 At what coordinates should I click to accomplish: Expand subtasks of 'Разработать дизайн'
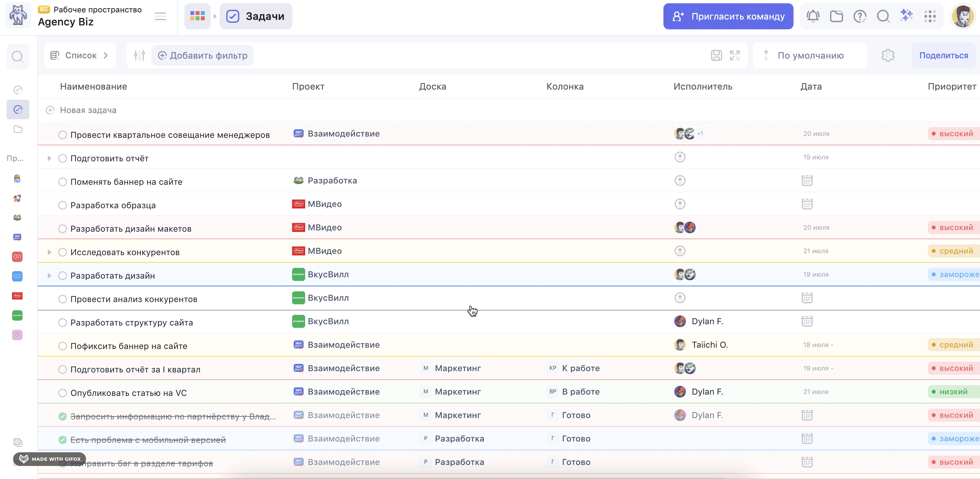[x=49, y=276]
